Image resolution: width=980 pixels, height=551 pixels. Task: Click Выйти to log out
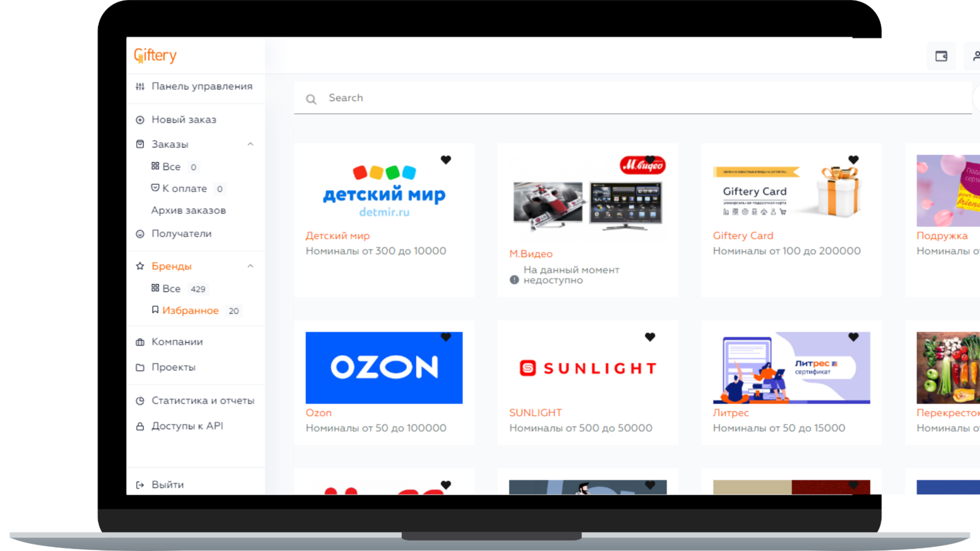coord(167,485)
